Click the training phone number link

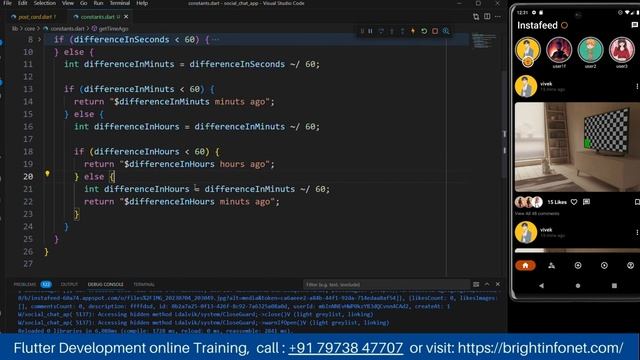(345, 348)
